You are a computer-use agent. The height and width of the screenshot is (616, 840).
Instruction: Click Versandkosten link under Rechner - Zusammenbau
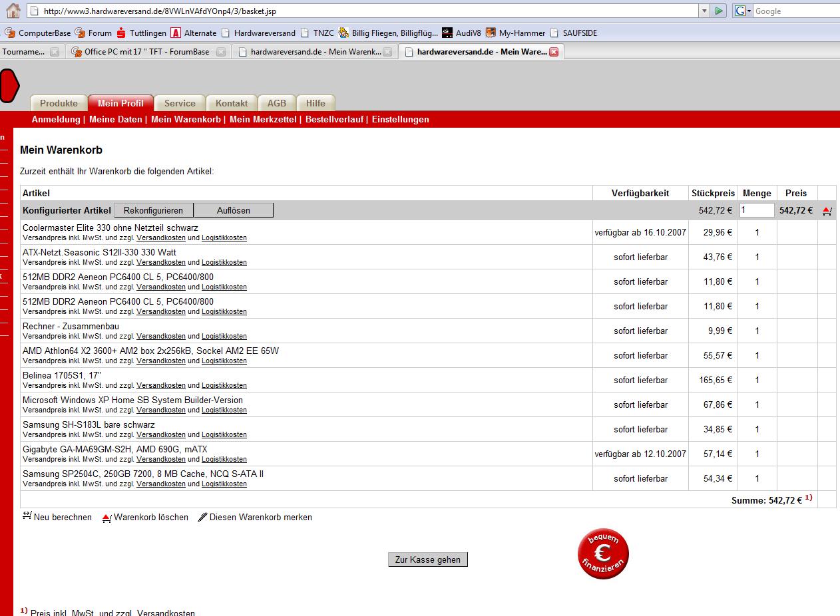pyautogui.click(x=161, y=336)
